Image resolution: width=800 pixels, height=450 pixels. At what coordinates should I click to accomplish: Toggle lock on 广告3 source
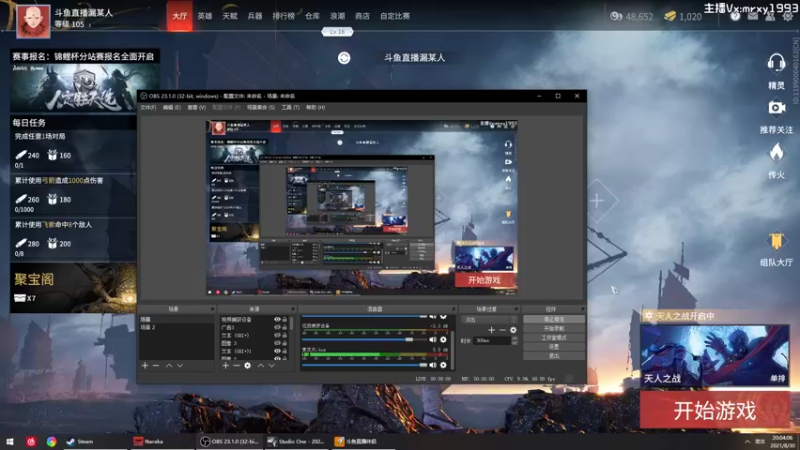(x=285, y=328)
